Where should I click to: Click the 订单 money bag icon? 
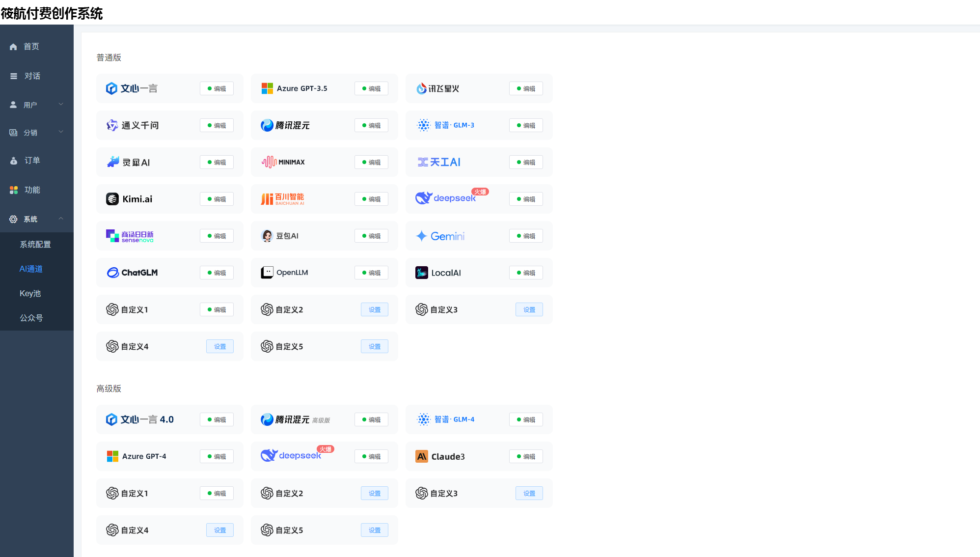pos(14,161)
